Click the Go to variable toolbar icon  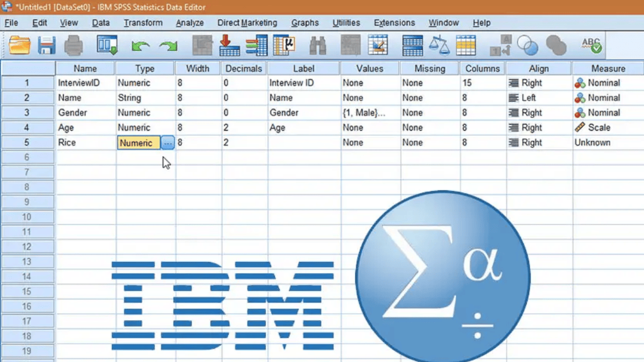(230, 46)
